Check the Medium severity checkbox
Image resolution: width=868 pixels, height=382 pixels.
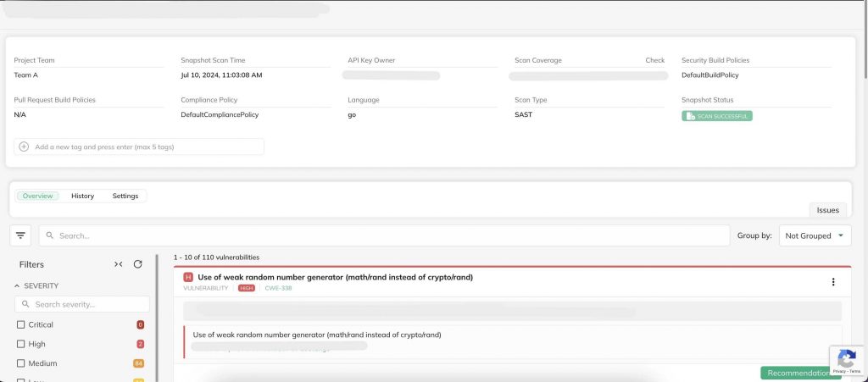pyautogui.click(x=21, y=363)
